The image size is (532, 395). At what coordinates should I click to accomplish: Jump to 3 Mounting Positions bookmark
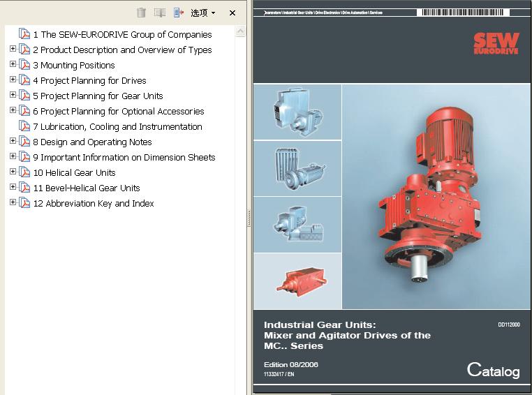tap(74, 65)
